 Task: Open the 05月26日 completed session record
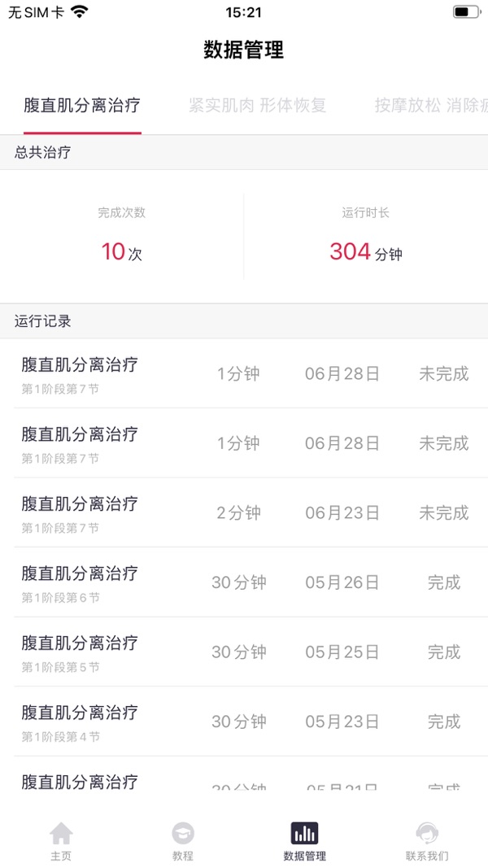coord(244,582)
